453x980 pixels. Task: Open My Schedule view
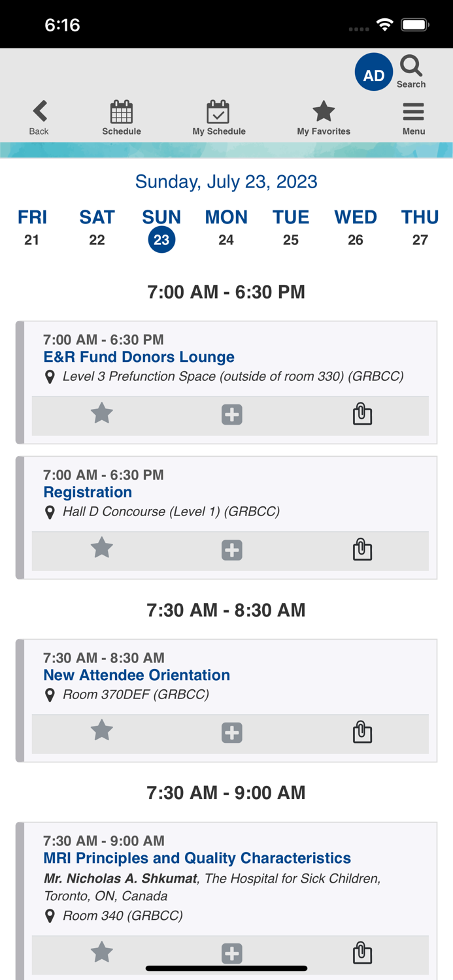[x=219, y=116]
